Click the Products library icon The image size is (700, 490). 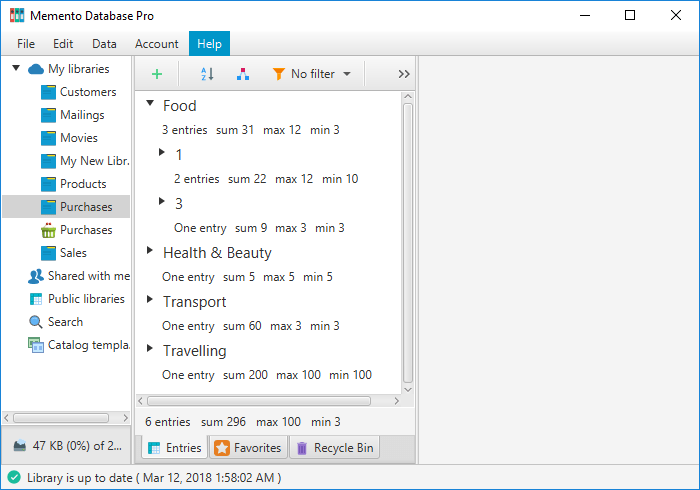point(48,184)
